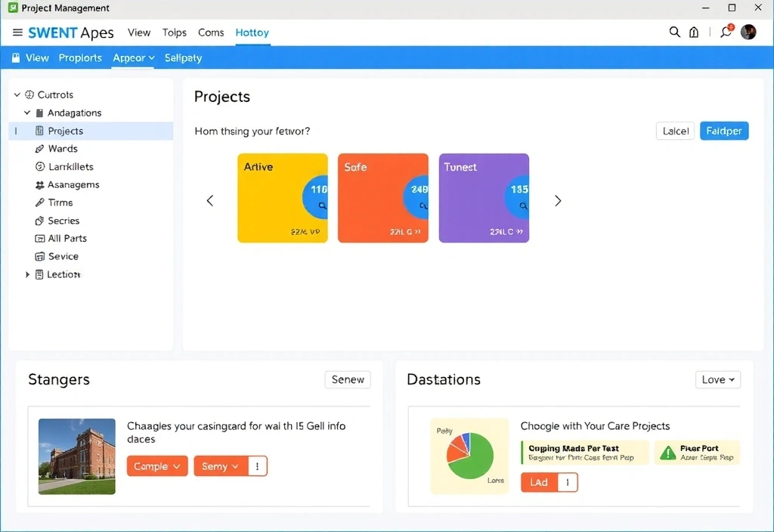Click the Faldper button

tap(723, 131)
